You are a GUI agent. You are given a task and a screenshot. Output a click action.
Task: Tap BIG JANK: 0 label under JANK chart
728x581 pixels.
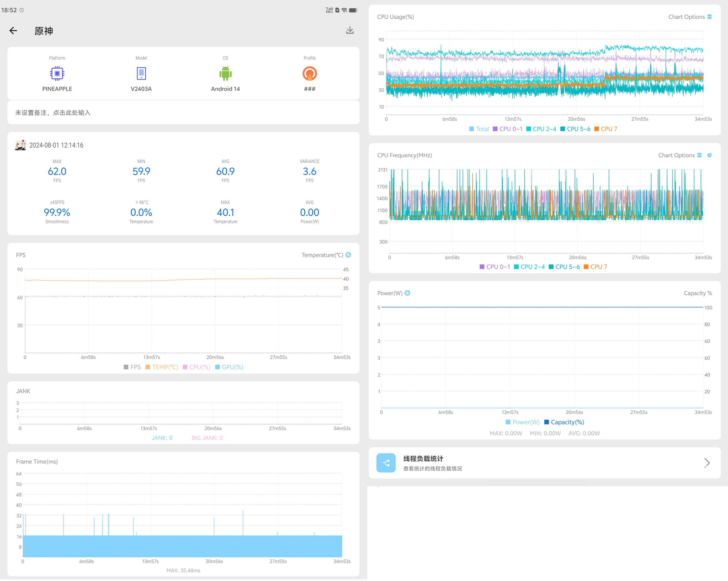pos(207,438)
